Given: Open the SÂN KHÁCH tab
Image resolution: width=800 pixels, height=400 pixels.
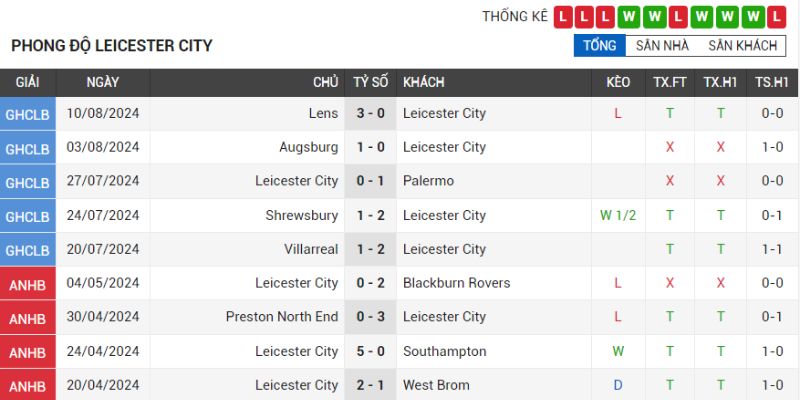Looking at the screenshot, I should coord(742,46).
